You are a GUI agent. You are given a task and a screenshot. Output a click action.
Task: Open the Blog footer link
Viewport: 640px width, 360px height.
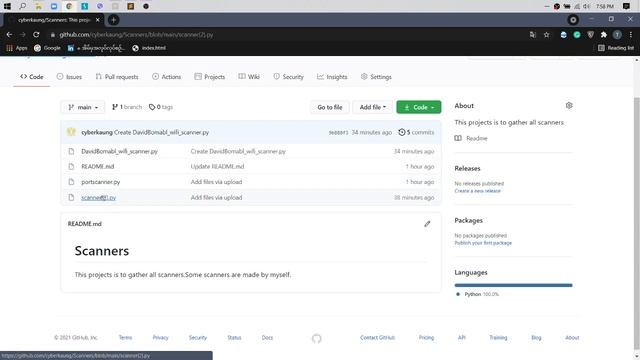536,338
